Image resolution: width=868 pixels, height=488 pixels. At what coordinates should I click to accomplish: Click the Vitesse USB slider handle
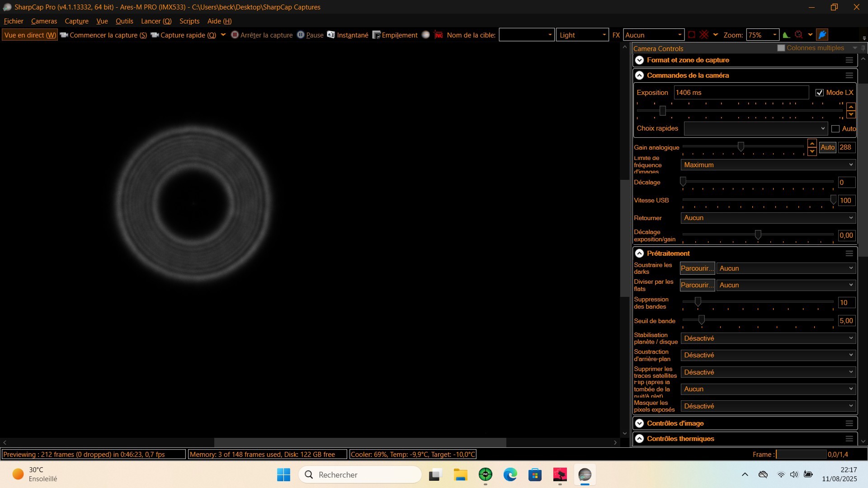(833, 200)
